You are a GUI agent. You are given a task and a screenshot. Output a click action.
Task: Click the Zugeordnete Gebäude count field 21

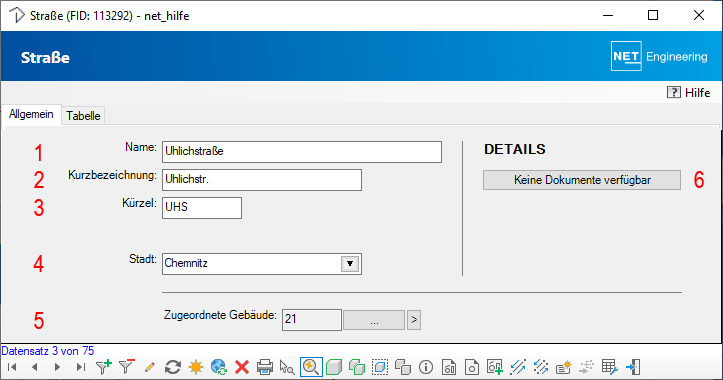tap(312, 320)
